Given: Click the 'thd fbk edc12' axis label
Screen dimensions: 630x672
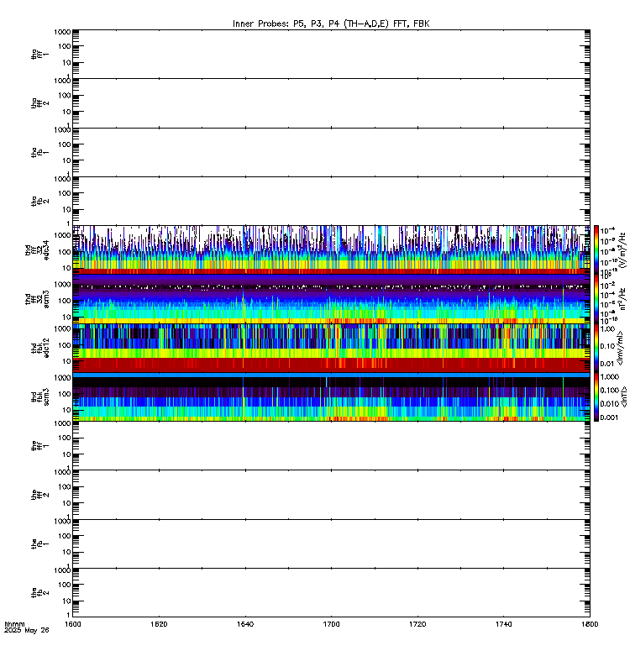Looking at the screenshot, I should (39, 348).
